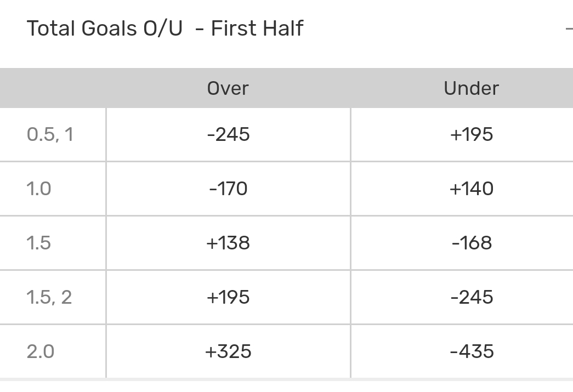573x392 pixels.
Task: Click the 1.5 line label
Action: coord(39,243)
